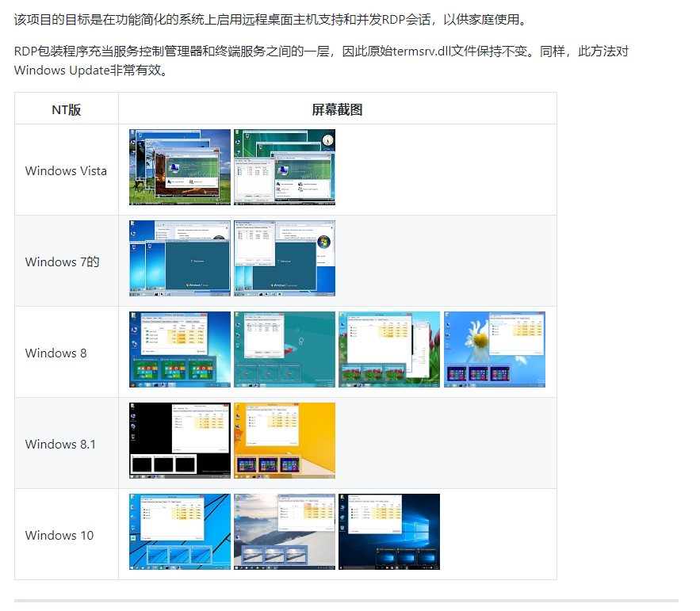The image size is (700, 611).
Task: Click the 'NT版' column header
Action: [x=66, y=109]
